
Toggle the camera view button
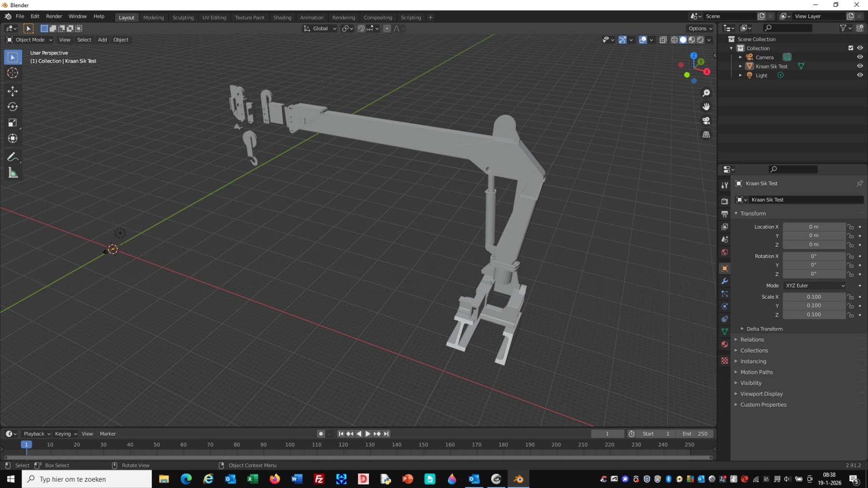click(x=706, y=120)
